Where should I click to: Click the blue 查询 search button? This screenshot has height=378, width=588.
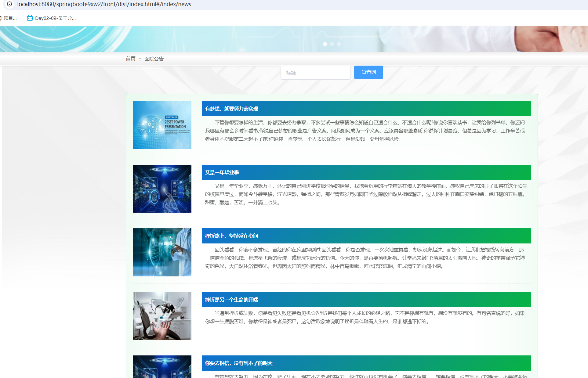368,72
